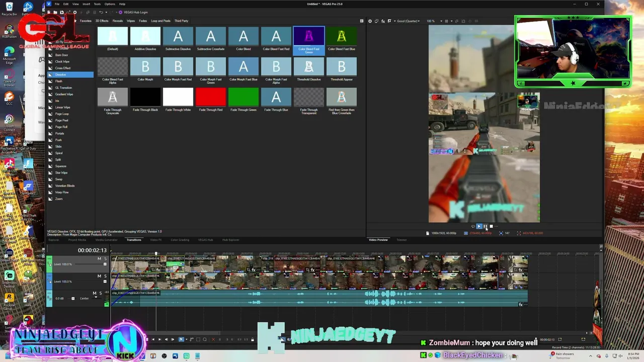Solo the second video track
The width and height of the screenshot is (644, 362).
click(x=105, y=276)
